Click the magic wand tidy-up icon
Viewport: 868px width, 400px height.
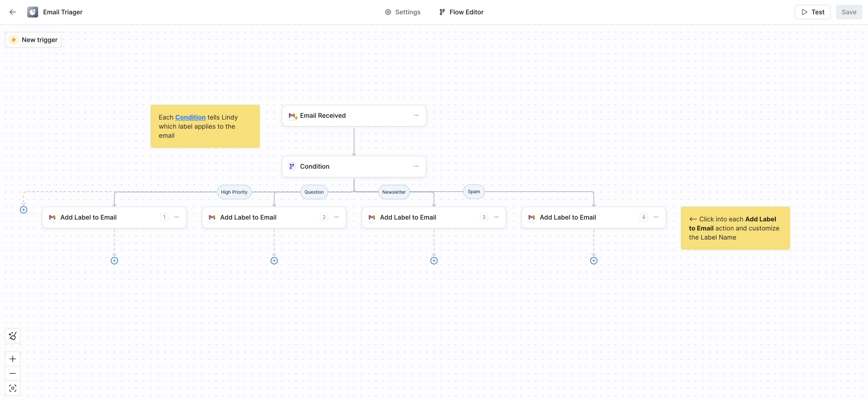tap(13, 336)
